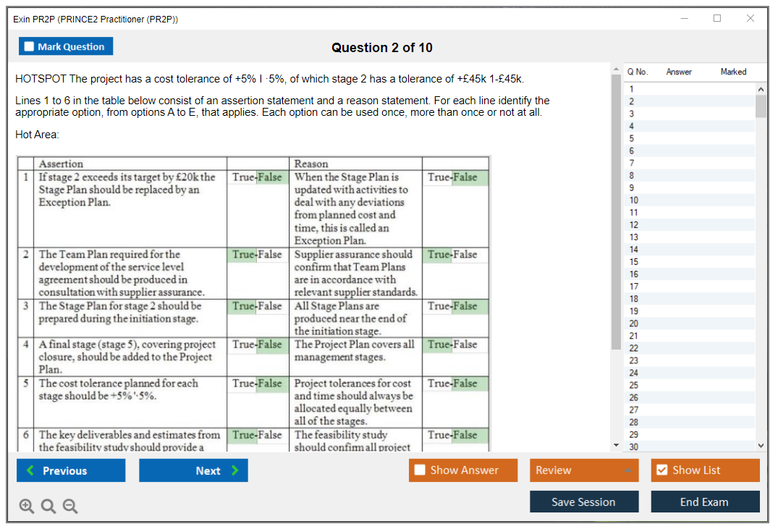Select True for reason in line 2
Image resolution: width=778 pixels, height=532 pixels.
coord(439,255)
